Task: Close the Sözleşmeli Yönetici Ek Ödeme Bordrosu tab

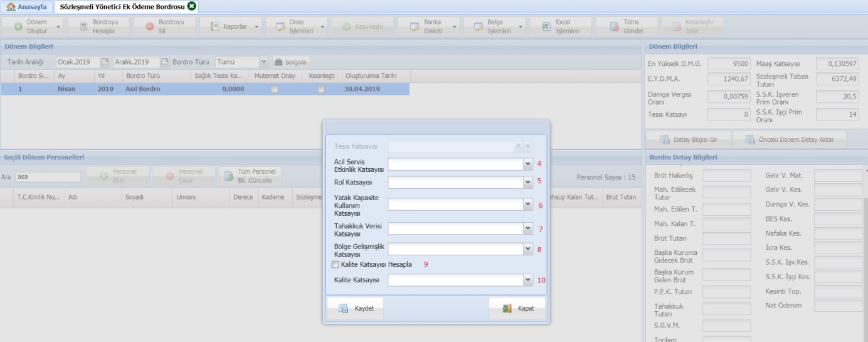Action: pos(192,6)
